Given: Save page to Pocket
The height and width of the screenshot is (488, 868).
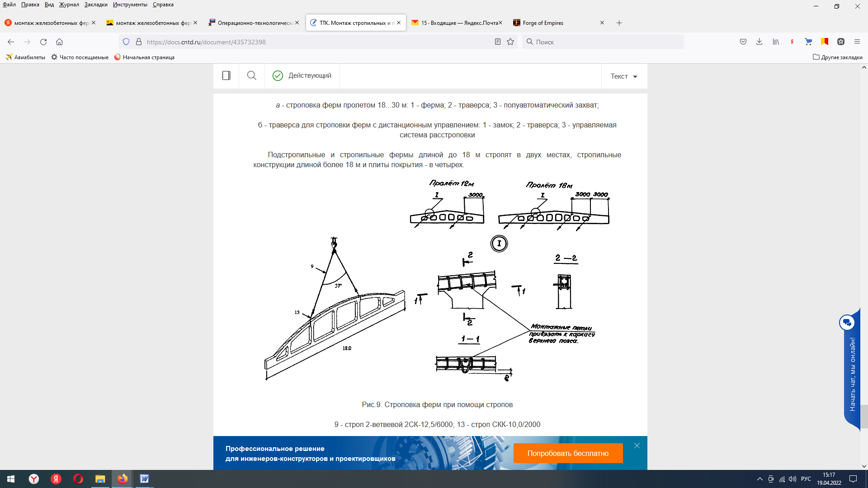Looking at the screenshot, I should [x=743, y=42].
